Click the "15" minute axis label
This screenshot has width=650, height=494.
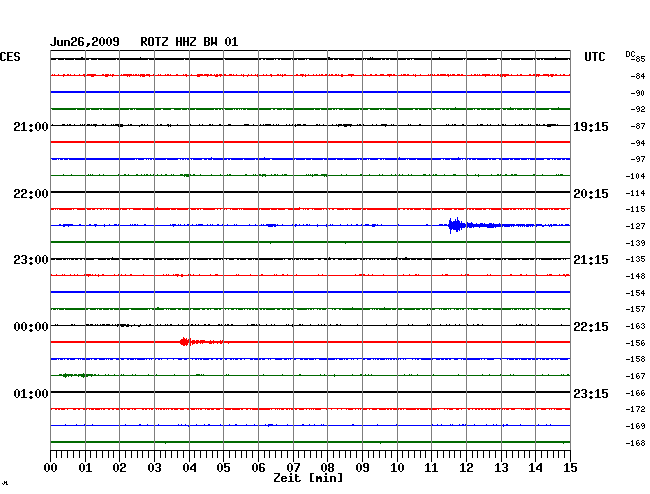click(x=570, y=468)
